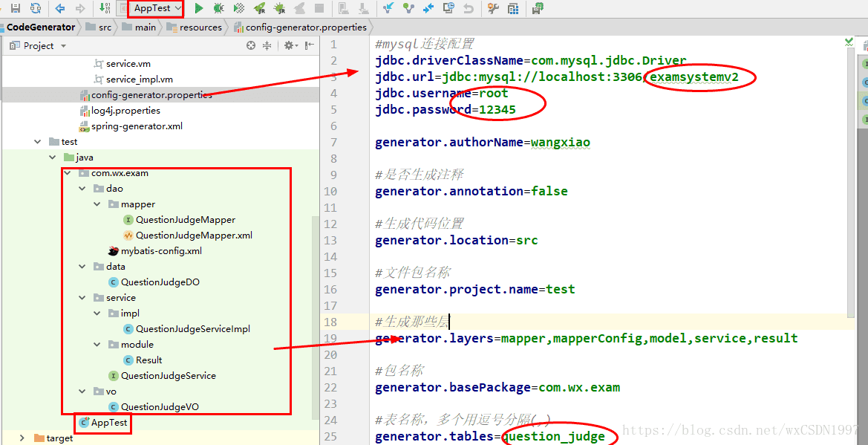
Task: Collapse the com.wx.exam package
Action: pos(67,173)
